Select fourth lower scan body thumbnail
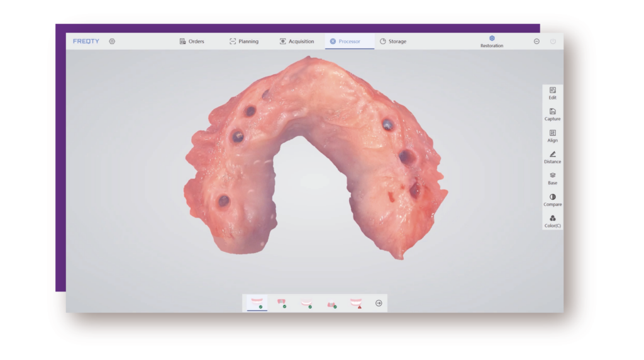 coord(331,304)
